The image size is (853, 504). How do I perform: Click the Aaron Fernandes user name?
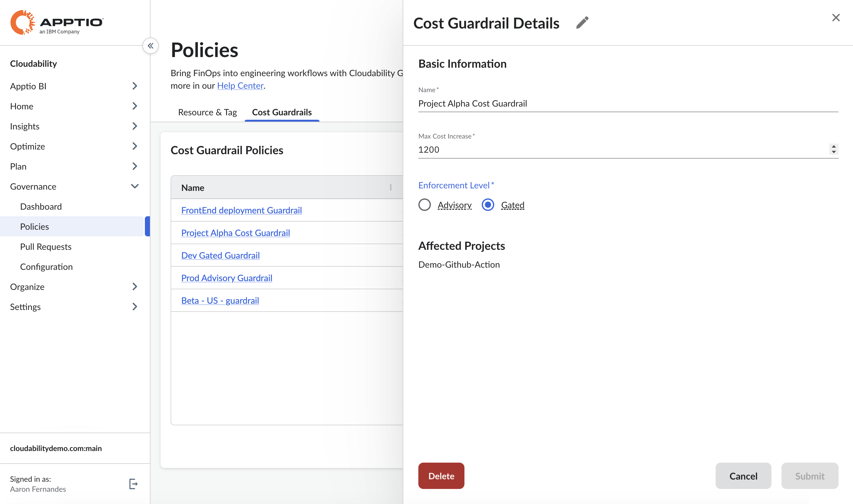point(38,489)
